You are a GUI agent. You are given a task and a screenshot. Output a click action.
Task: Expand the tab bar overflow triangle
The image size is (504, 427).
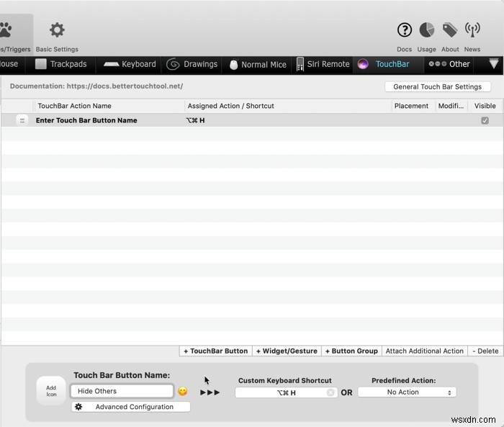click(x=493, y=64)
